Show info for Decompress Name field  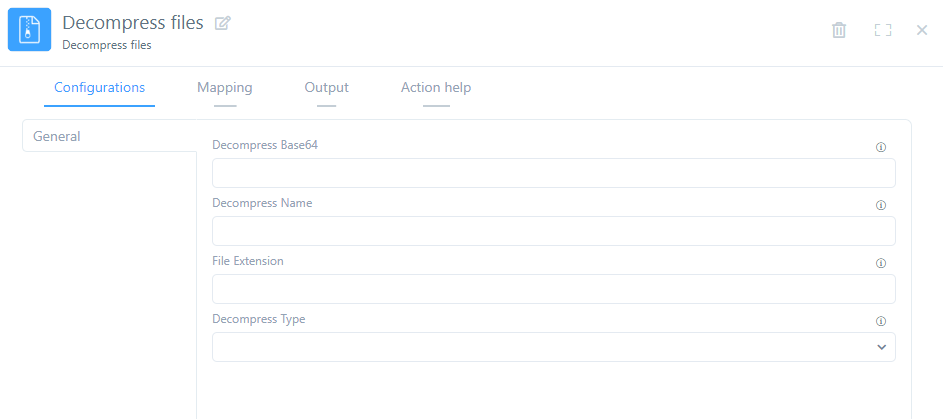click(881, 205)
